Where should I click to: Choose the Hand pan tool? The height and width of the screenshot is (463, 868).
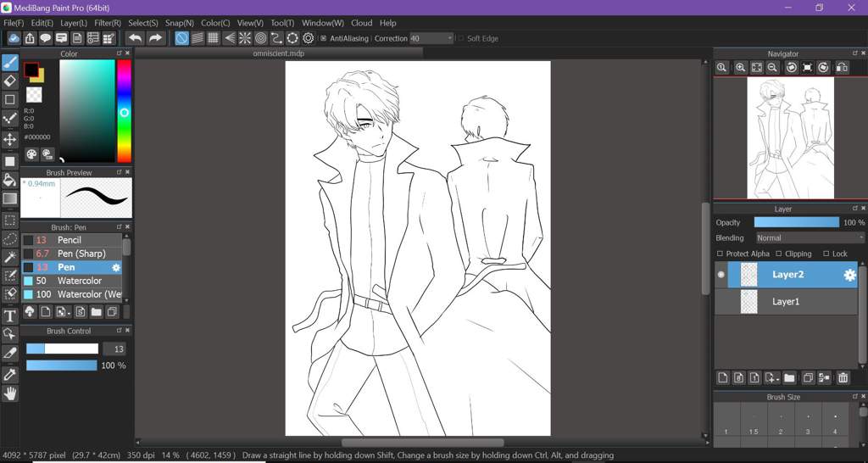click(9, 393)
